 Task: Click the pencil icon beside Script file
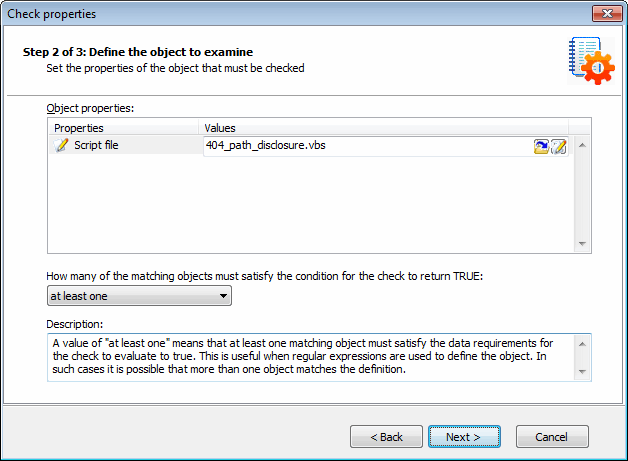[x=61, y=145]
